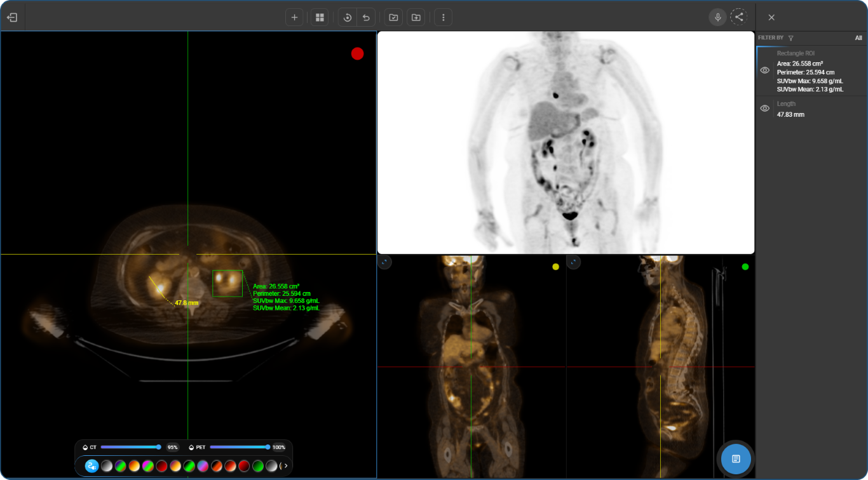Open the Filter By funnel options

pos(791,38)
